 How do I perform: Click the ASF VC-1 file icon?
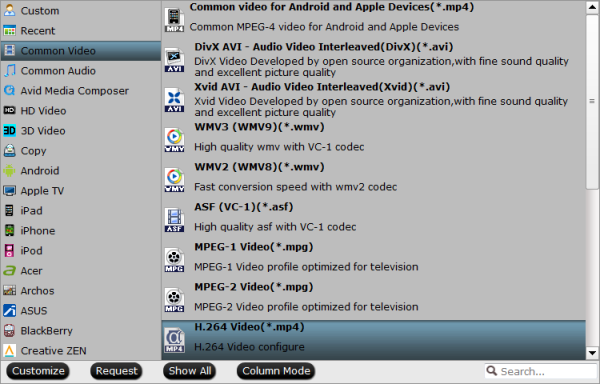coord(174,220)
